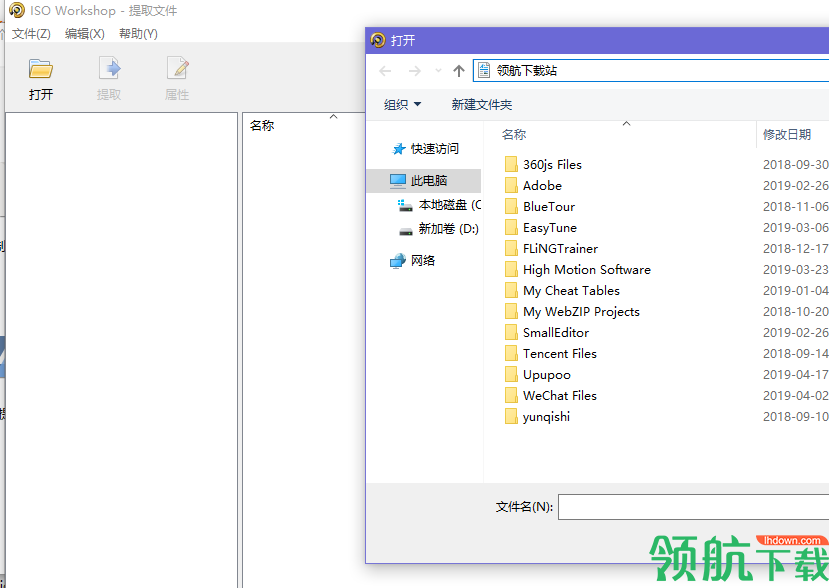Click the yunqishi folder icon
Image resolution: width=829 pixels, height=588 pixels.
511,417
